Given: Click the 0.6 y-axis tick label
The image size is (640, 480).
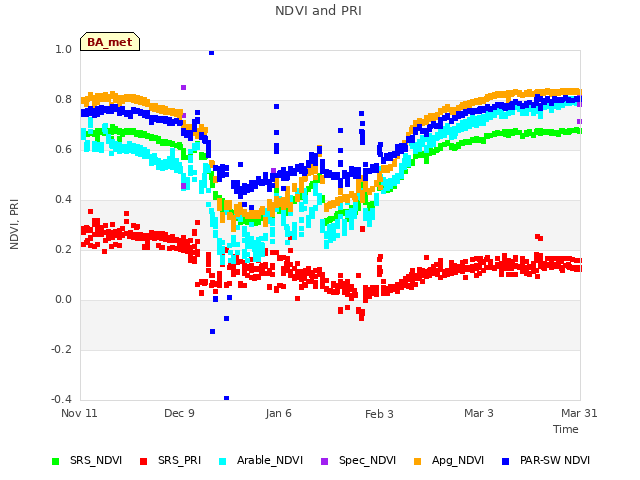Looking at the screenshot, I should tap(63, 149).
